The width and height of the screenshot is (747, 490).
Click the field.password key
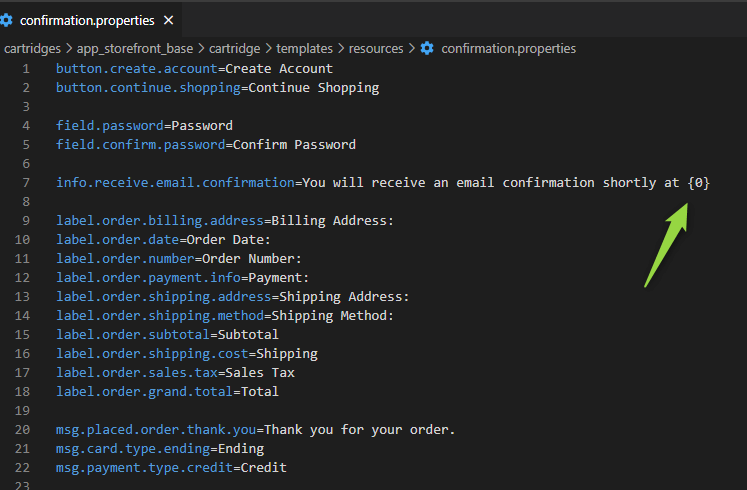point(110,126)
